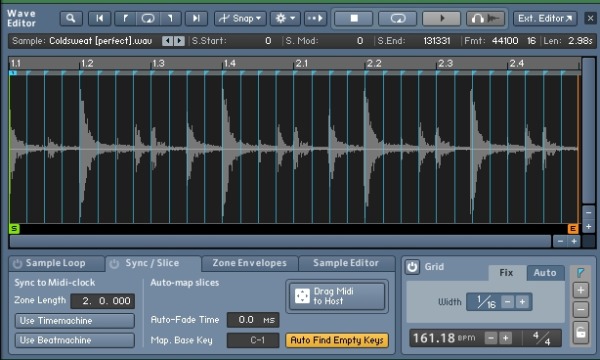The width and height of the screenshot is (600, 360).
Task: Click S.End value 131331
Action: coord(437,41)
